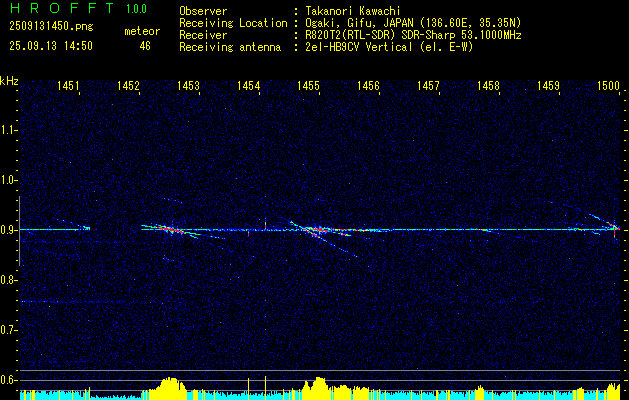Click the 1457 time axis marker
The width and height of the screenshot is (629, 400).
[x=428, y=85]
